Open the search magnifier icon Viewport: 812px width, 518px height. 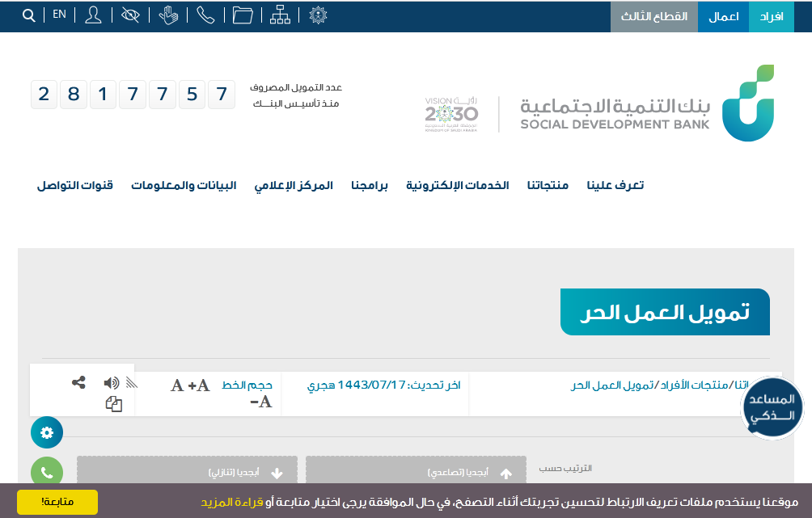pos(29,15)
